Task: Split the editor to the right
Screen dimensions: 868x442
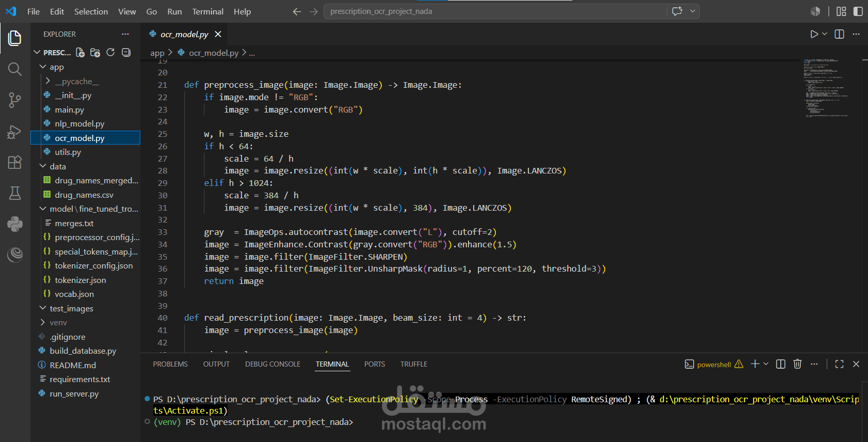Action: pyautogui.click(x=840, y=34)
